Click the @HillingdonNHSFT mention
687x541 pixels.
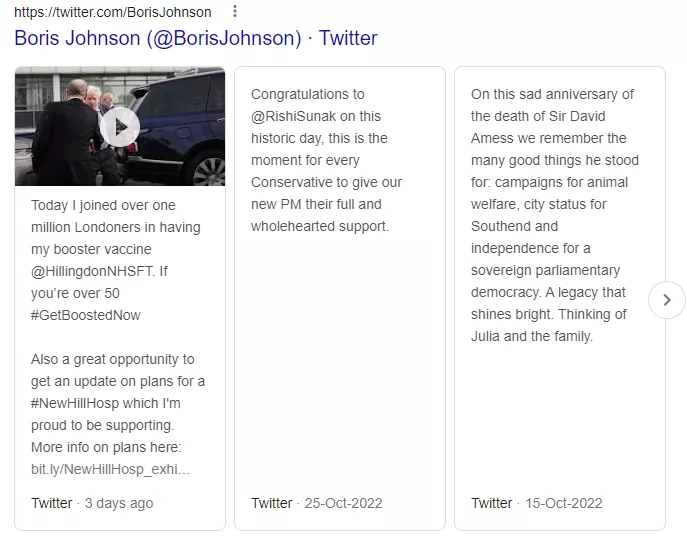[x=92, y=271]
